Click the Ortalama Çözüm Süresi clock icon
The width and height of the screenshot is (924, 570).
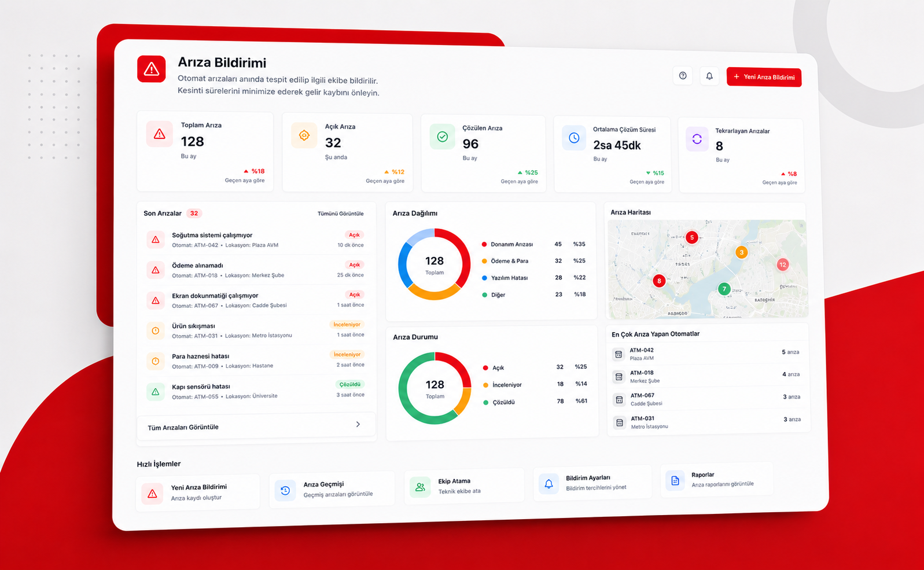[574, 138]
